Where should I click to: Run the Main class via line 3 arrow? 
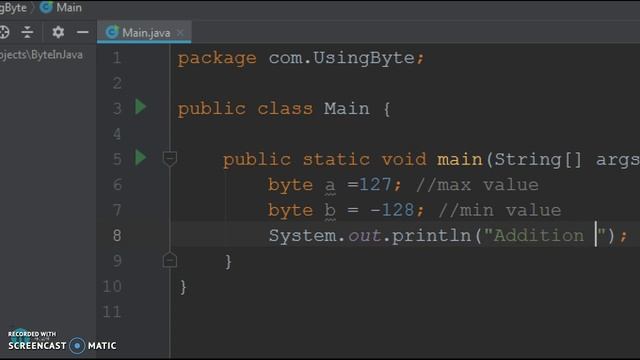(140, 107)
